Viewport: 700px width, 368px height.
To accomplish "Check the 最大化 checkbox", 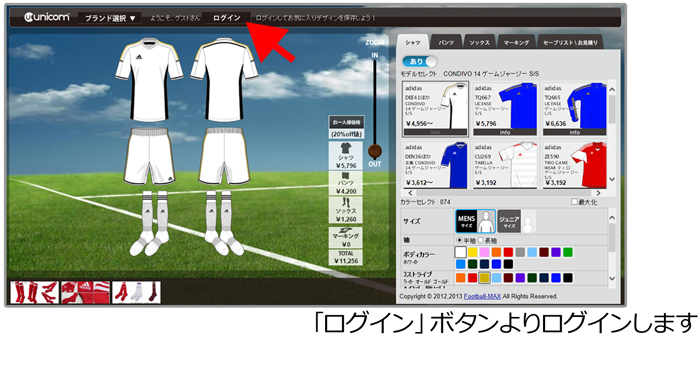I will [x=575, y=202].
